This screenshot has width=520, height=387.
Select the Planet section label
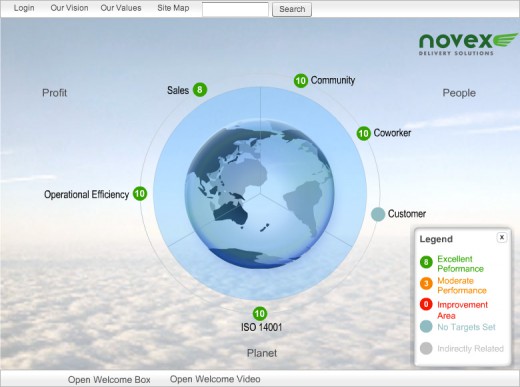click(x=262, y=353)
